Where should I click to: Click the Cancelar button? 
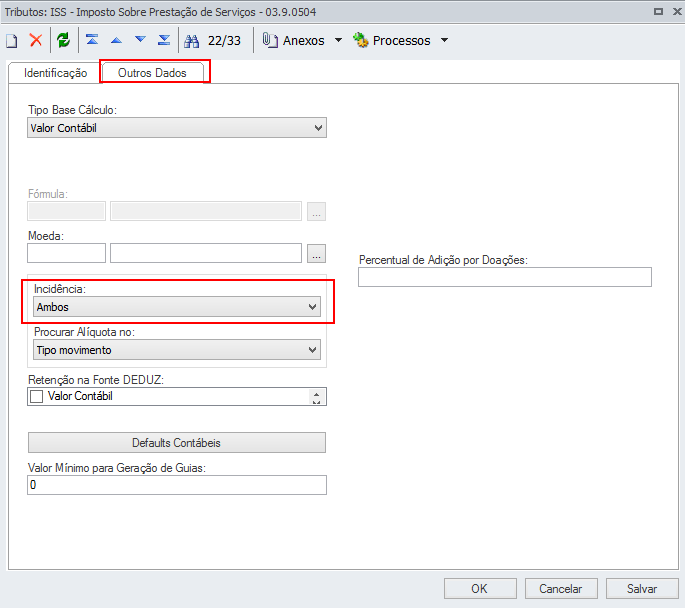(x=561, y=589)
